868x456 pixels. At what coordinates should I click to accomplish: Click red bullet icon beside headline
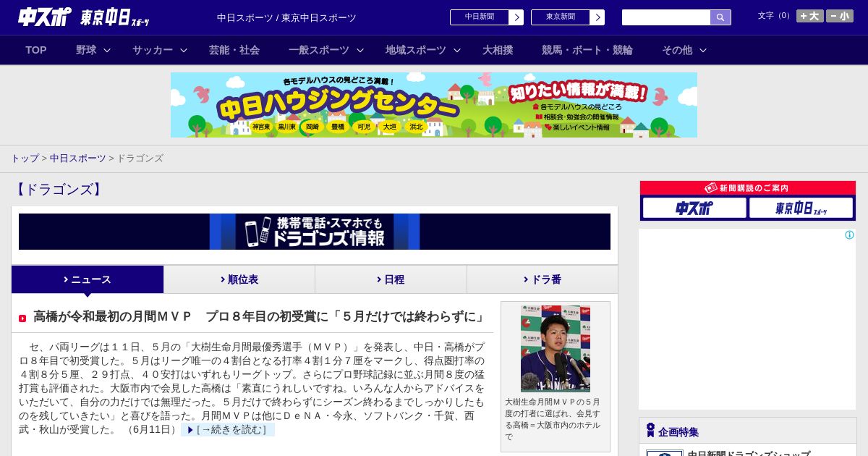pos(22,318)
